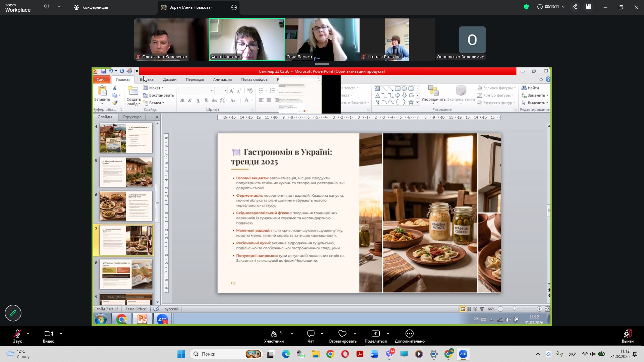Image resolution: width=644 pixels, height=362 pixels.
Task: Select the Экран (Анна Новікова) tab
Action: point(190,7)
